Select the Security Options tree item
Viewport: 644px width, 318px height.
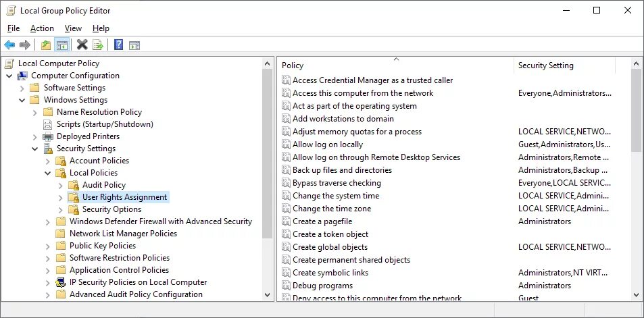112,209
